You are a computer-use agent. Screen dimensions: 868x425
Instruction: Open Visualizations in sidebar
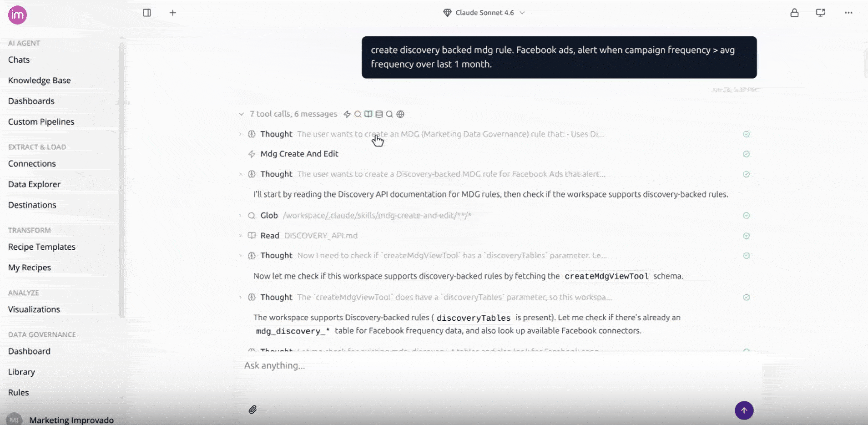pyautogui.click(x=34, y=309)
